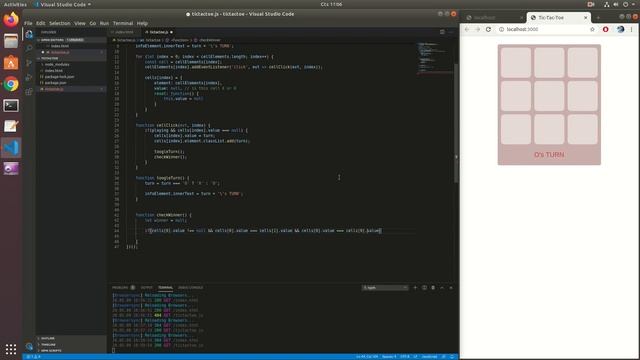Open Files manager from dock
This screenshot has height=360, width=640.
point(11,41)
